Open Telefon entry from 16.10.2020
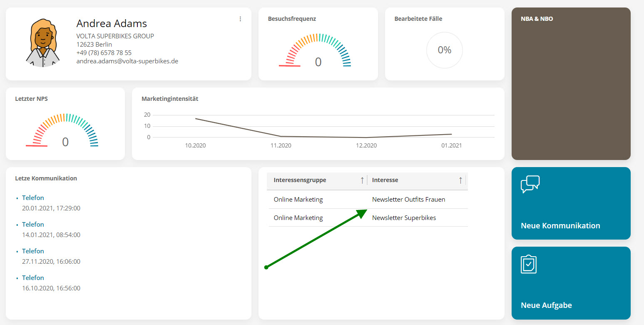The height and width of the screenshot is (325, 644). (x=33, y=277)
